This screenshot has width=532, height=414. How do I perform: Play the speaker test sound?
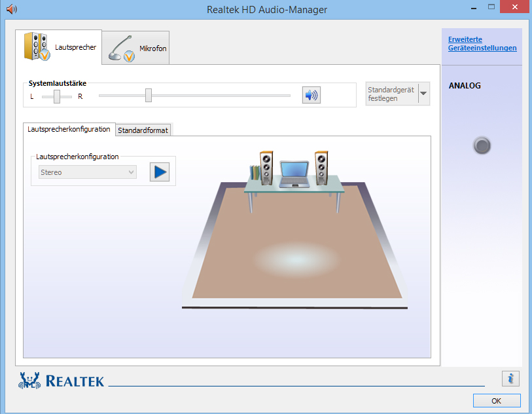(x=160, y=172)
